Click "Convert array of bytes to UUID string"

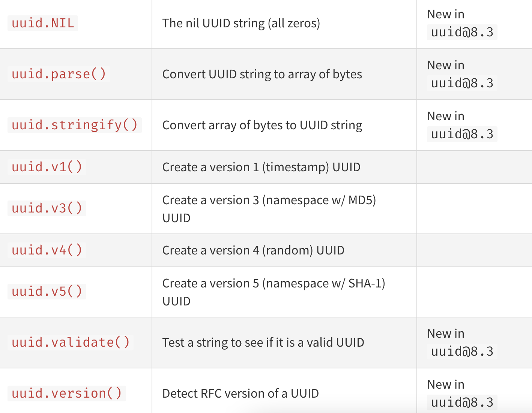tap(262, 125)
